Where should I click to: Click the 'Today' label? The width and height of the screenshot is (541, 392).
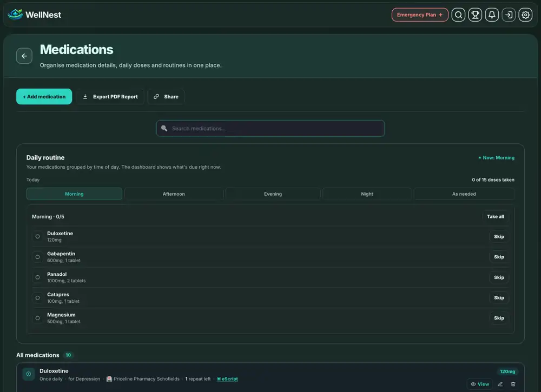(33, 180)
